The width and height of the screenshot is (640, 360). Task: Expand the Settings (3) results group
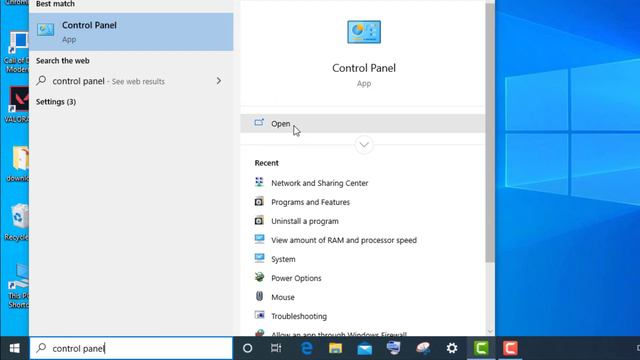tap(56, 102)
